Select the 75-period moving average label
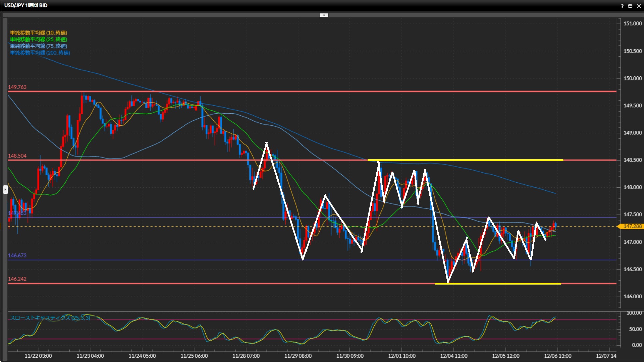Screen dimensions: 644x362 [39, 46]
